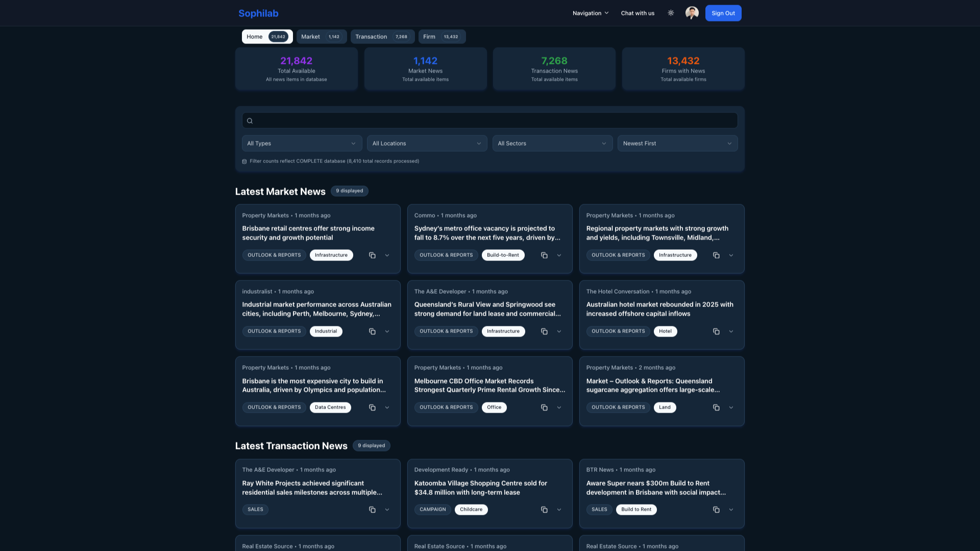Copy the Brisbane retail centres article
980x551 pixels.
[x=372, y=255]
